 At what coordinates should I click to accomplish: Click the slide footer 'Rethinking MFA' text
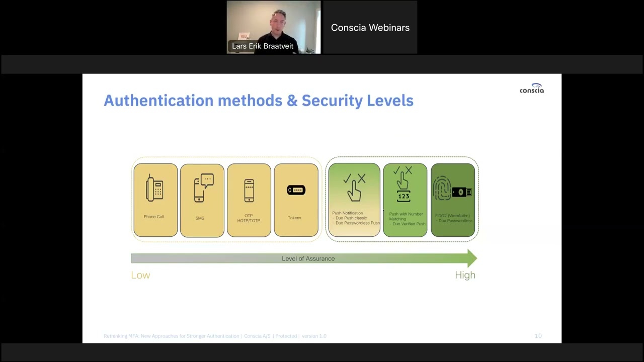pos(215,336)
